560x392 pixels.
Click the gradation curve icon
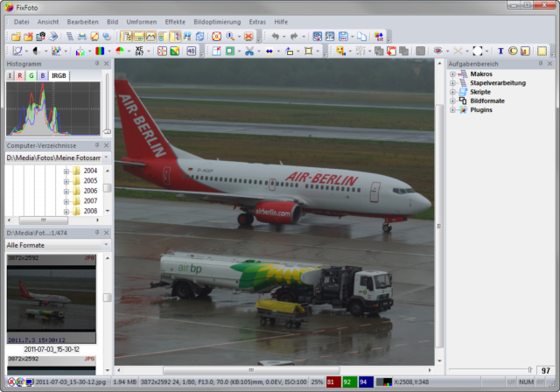17,51
